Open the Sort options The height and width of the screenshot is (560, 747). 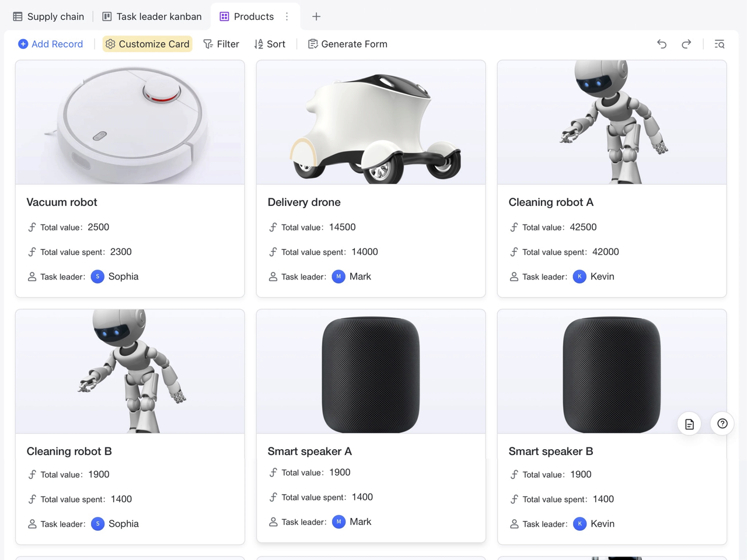(270, 44)
